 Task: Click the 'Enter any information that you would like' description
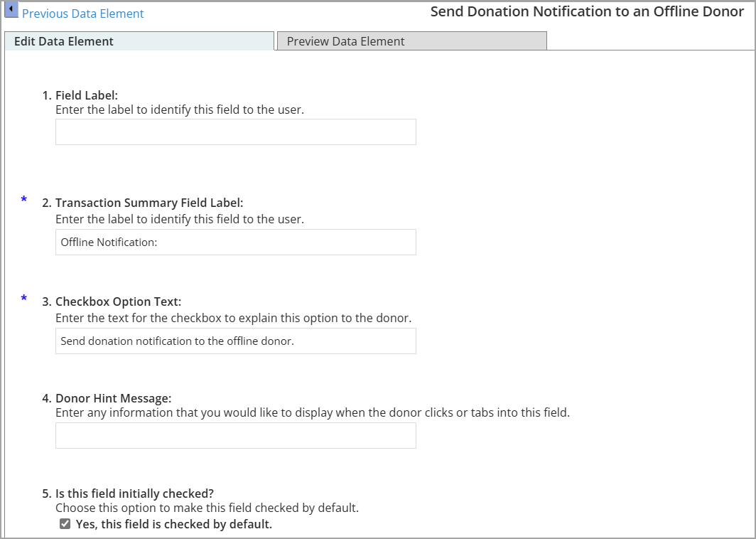pyautogui.click(x=313, y=412)
